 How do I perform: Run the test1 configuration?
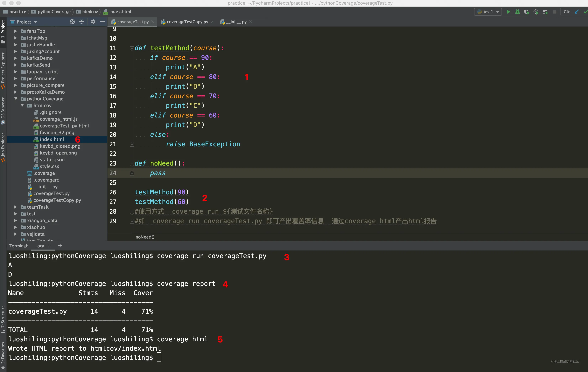point(508,12)
